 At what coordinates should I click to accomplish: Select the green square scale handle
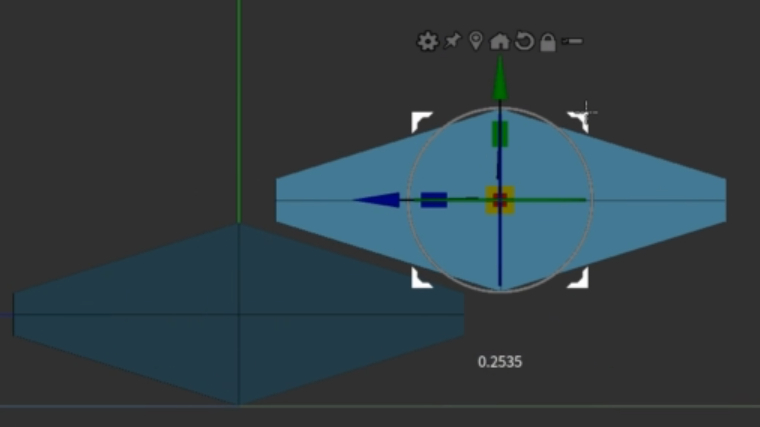point(500,134)
